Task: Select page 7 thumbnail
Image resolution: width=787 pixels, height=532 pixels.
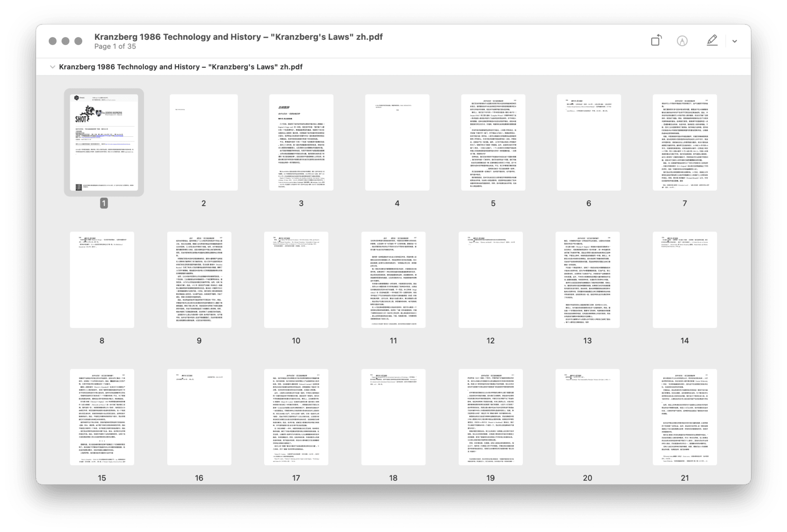Action: coord(685,142)
